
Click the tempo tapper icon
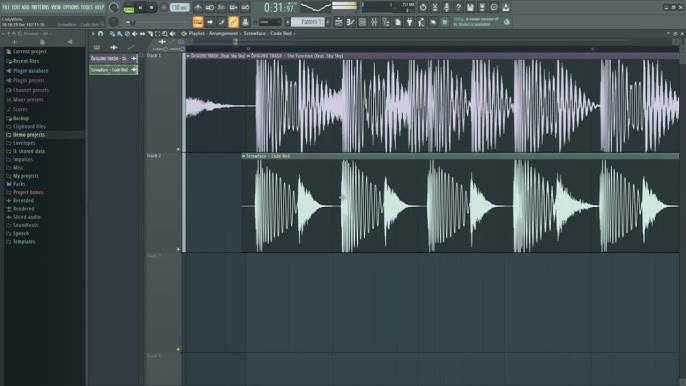pyautogui.click(x=421, y=22)
